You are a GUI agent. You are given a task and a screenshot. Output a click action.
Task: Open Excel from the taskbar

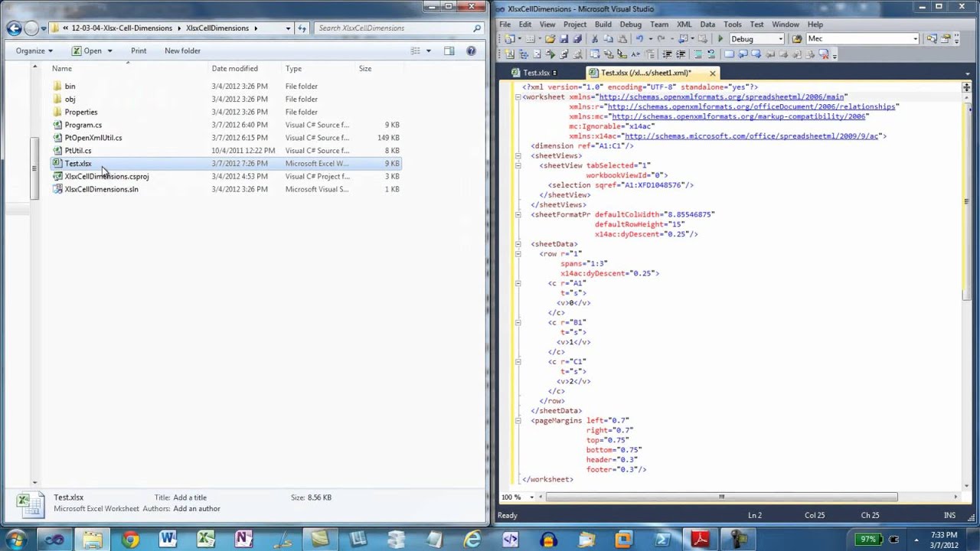point(205,540)
